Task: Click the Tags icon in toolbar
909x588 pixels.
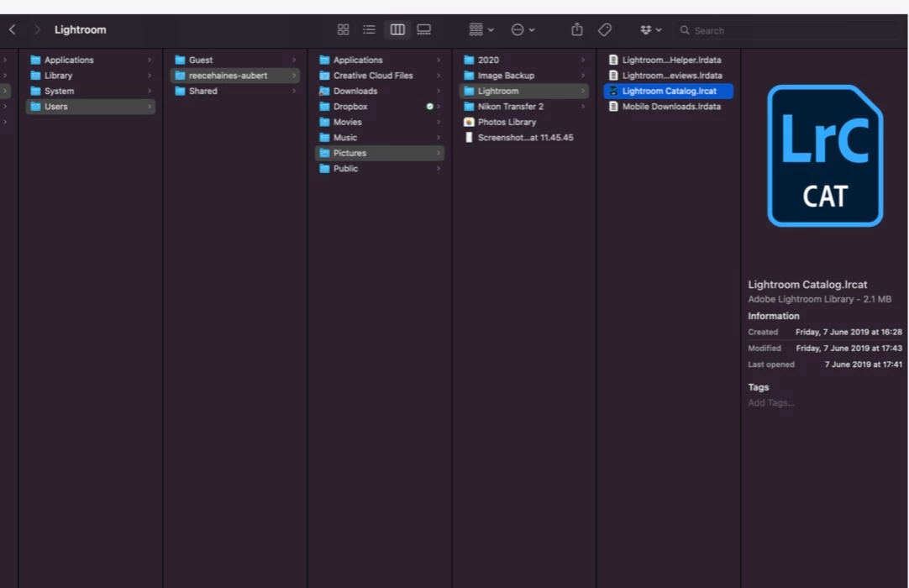Action: [605, 29]
